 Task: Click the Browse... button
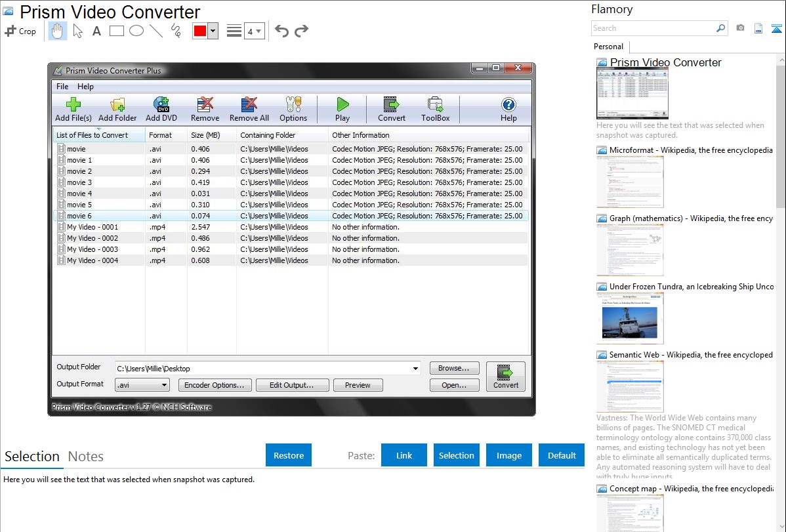454,368
